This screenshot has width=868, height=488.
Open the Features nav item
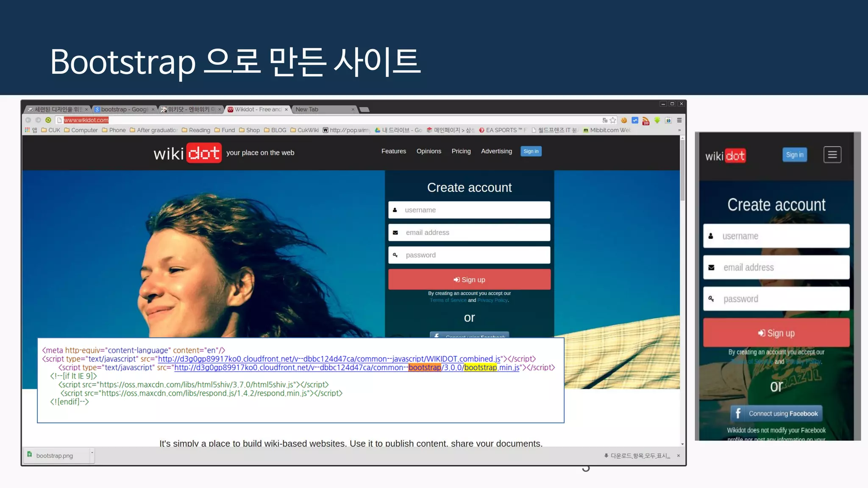pos(393,151)
